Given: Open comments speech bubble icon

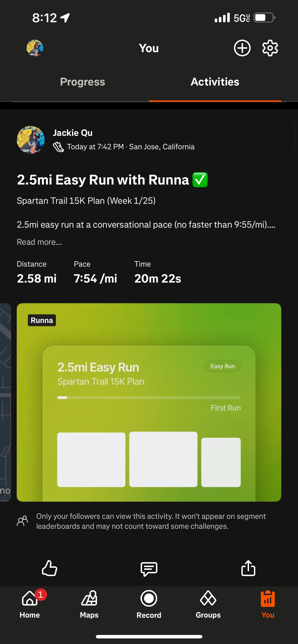Looking at the screenshot, I should pyautogui.click(x=149, y=569).
